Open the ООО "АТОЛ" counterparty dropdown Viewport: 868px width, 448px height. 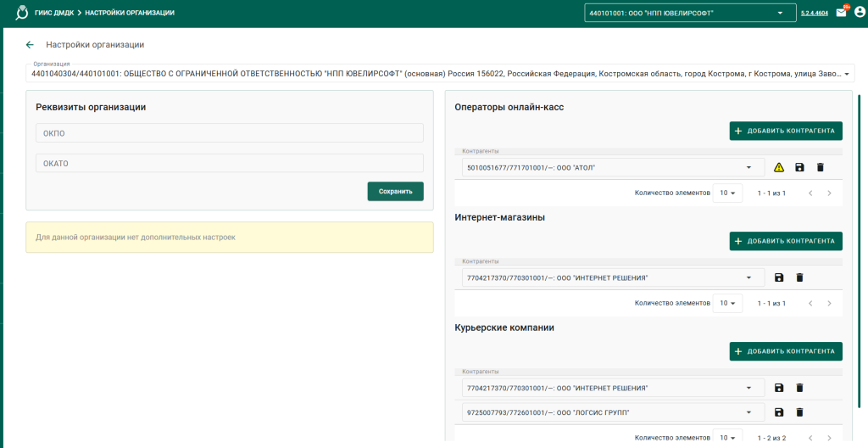[x=614, y=167]
